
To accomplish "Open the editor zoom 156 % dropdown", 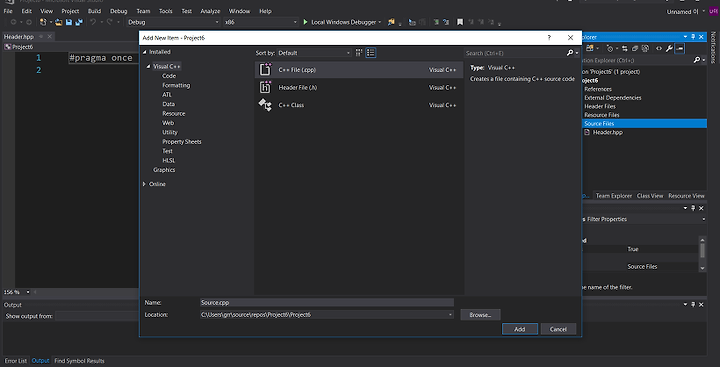I will coord(28,292).
